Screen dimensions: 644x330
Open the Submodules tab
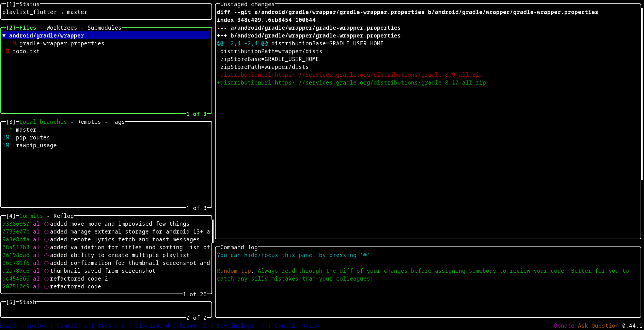104,28
